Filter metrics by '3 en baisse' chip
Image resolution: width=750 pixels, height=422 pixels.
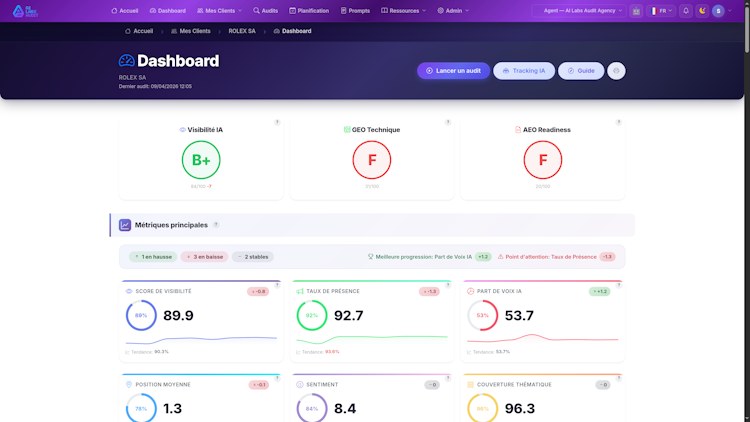(x=205, y=257)
